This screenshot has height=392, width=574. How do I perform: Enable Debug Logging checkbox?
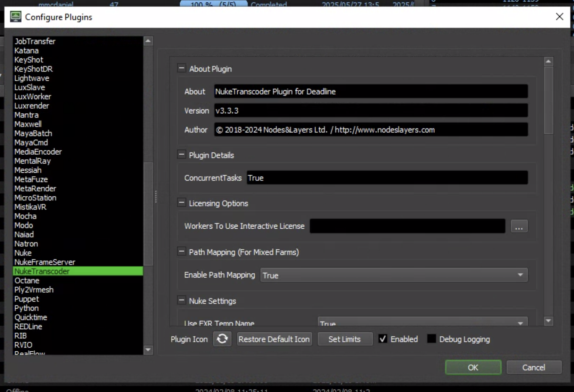point(431,339)
